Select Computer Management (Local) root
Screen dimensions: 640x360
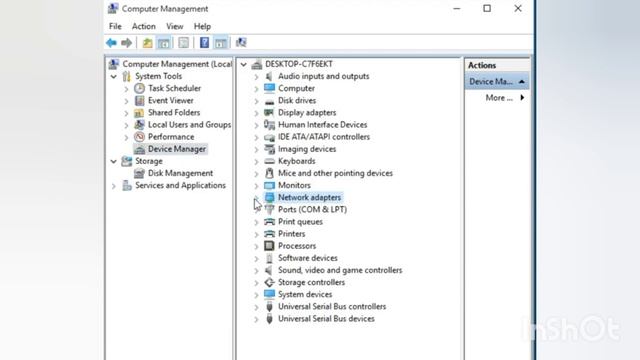pos(177,64)
